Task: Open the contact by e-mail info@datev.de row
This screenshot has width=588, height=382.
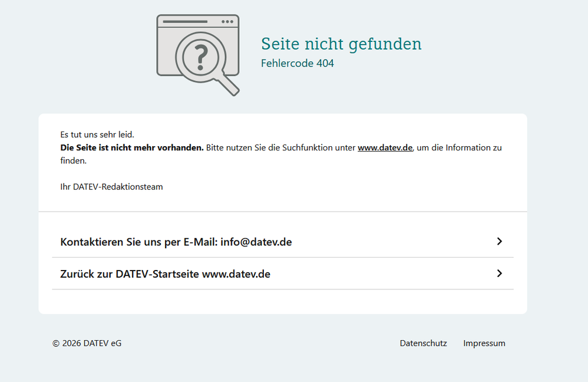Action: click(x=283, y=242)
